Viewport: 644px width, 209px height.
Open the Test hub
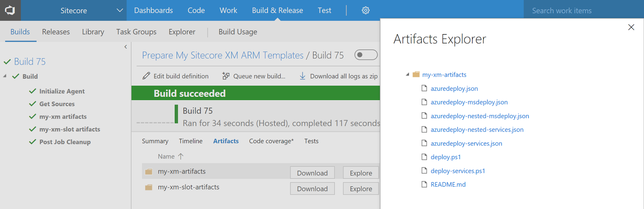[x=324, y=10]
